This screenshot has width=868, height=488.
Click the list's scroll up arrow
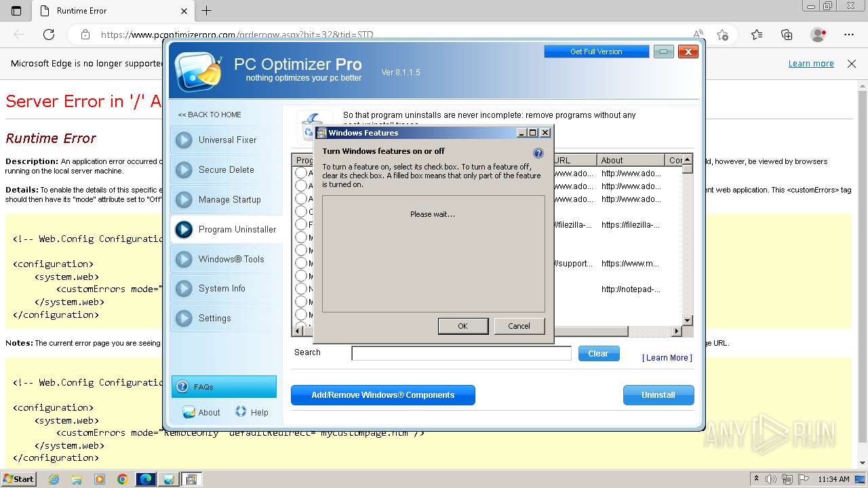click(x=688, y=160)
